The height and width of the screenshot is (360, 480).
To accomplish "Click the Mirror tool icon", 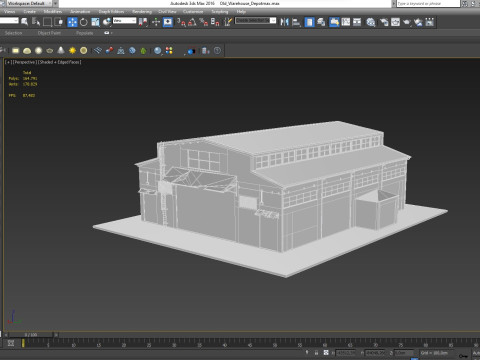I will point(284,22).
